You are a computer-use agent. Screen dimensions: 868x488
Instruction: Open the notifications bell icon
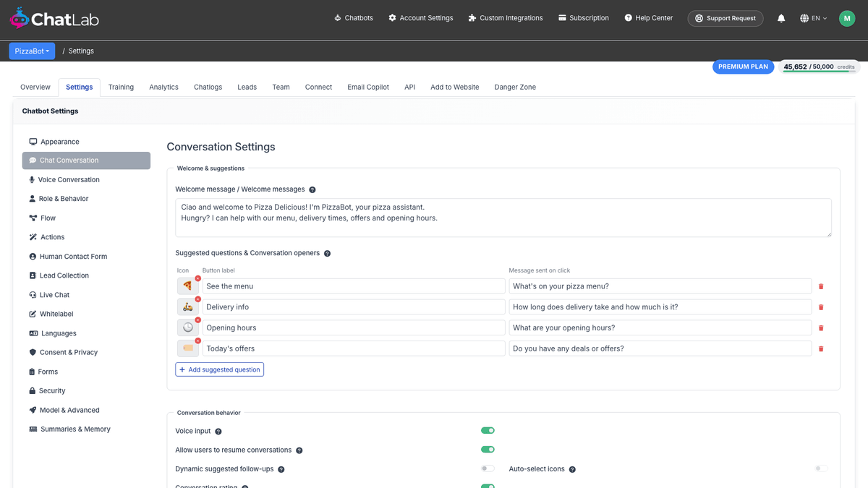[781, 18]
